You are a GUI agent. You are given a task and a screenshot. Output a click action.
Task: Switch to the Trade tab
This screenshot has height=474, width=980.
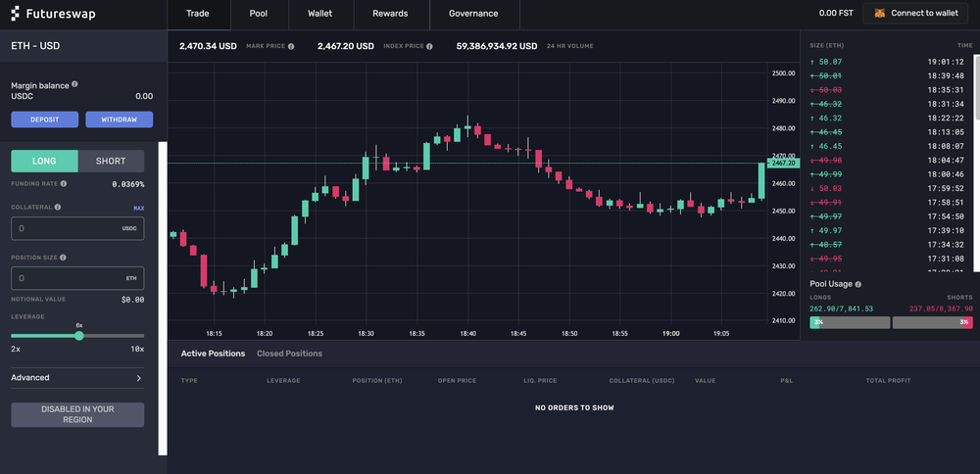click(x=198, y=13)
